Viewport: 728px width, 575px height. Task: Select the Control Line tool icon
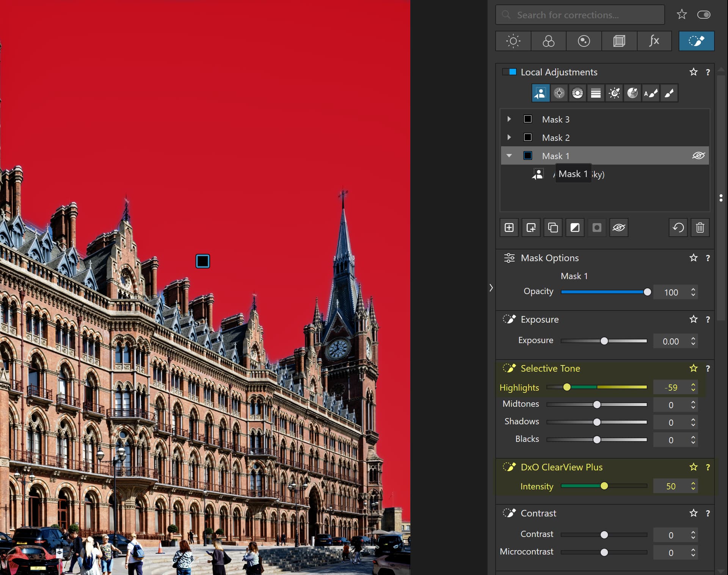tap(577, 93)
